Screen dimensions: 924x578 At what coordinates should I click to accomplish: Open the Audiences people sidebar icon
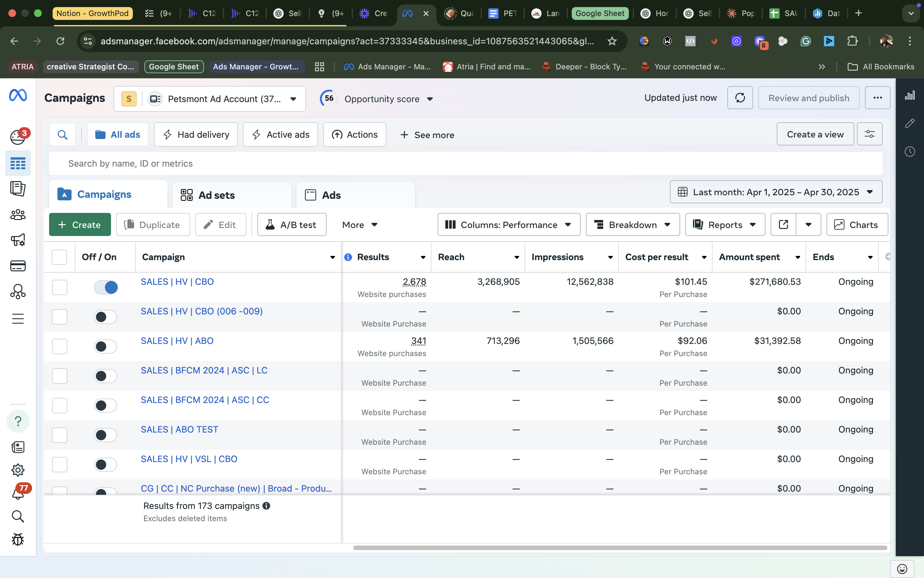pyautogui.click(x=18, y=215)
